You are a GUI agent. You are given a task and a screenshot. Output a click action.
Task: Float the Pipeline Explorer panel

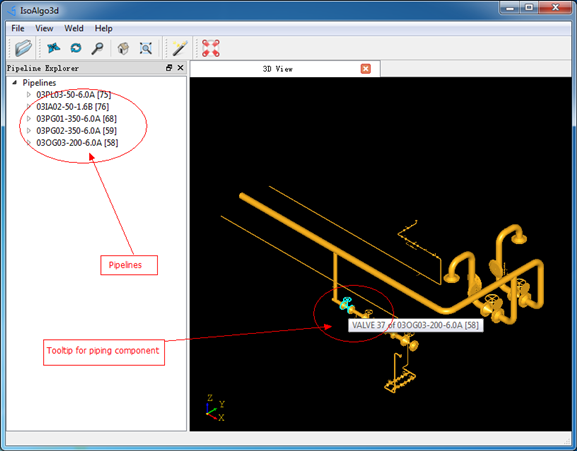pos(169,68)
